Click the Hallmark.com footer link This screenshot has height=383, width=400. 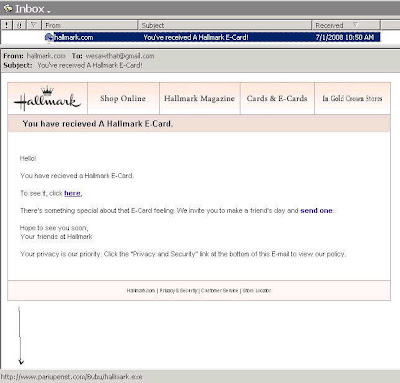(x=141, y=291)
